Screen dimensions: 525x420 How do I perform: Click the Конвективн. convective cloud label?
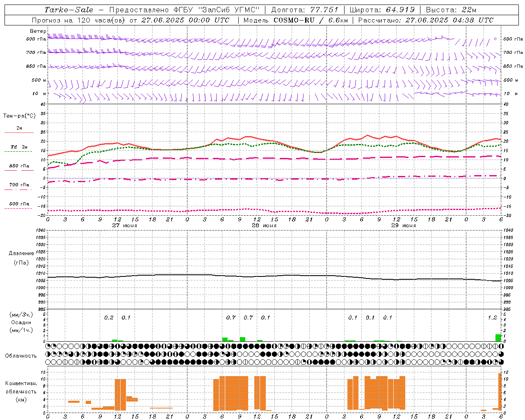click(21, 383)
